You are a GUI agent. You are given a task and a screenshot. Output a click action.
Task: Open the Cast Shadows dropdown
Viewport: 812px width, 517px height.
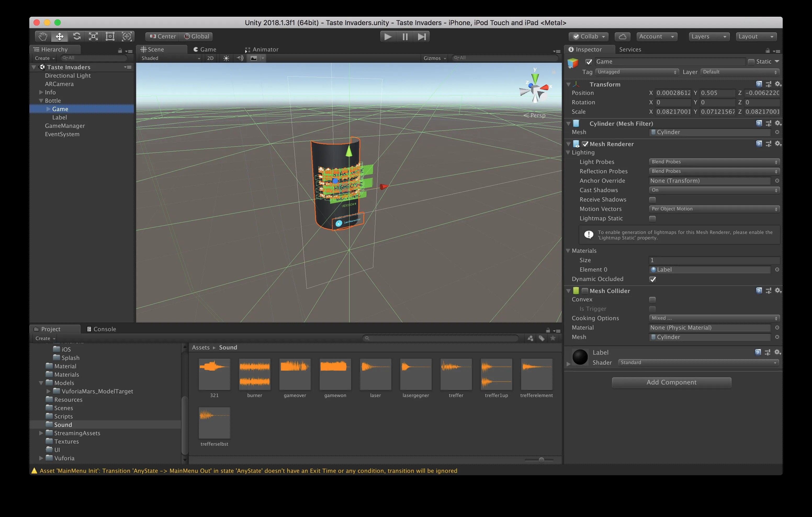(714, 190)
